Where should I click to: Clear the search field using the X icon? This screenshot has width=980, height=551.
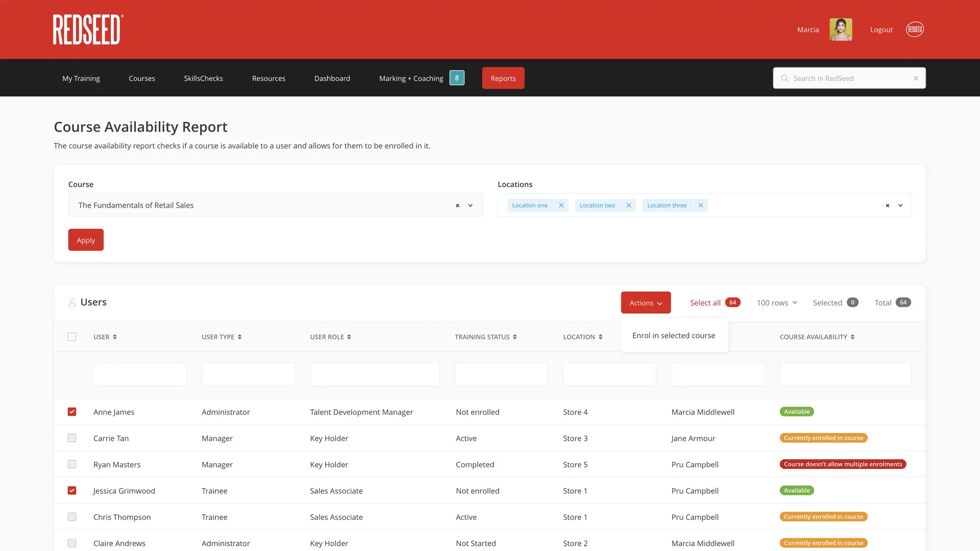pos(916,78)
